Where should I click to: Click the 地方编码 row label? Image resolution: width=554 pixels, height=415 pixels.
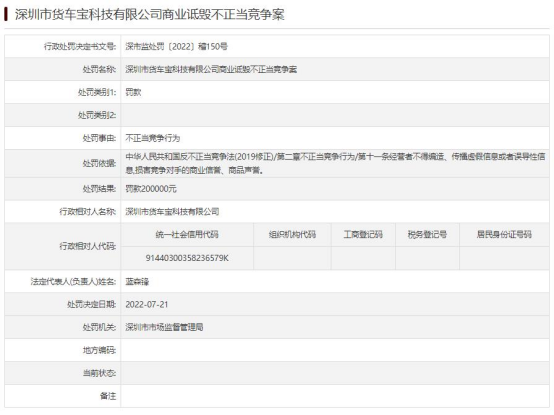[99, 350]
